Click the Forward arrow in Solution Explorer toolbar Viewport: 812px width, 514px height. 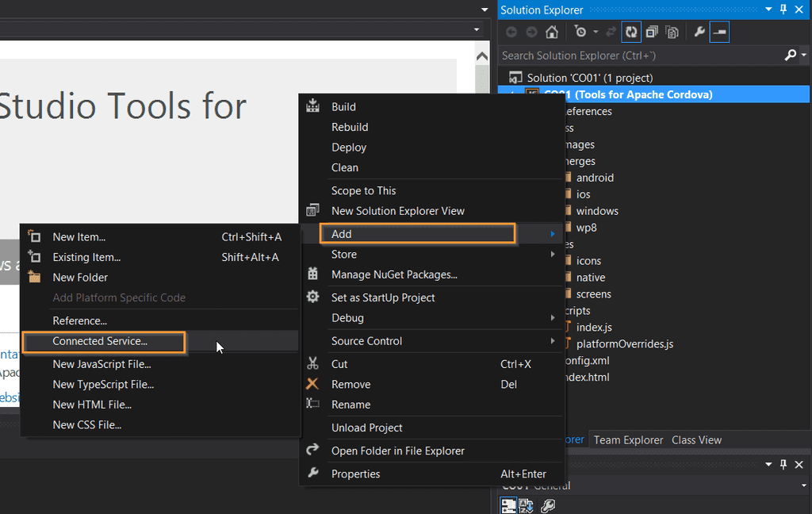(532, 32)
